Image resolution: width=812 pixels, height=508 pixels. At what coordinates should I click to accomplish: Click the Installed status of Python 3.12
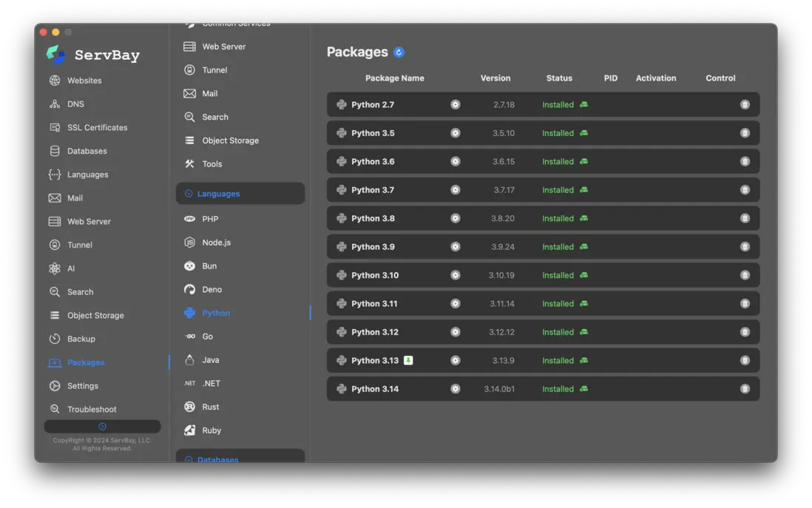[x=558, y=332]
